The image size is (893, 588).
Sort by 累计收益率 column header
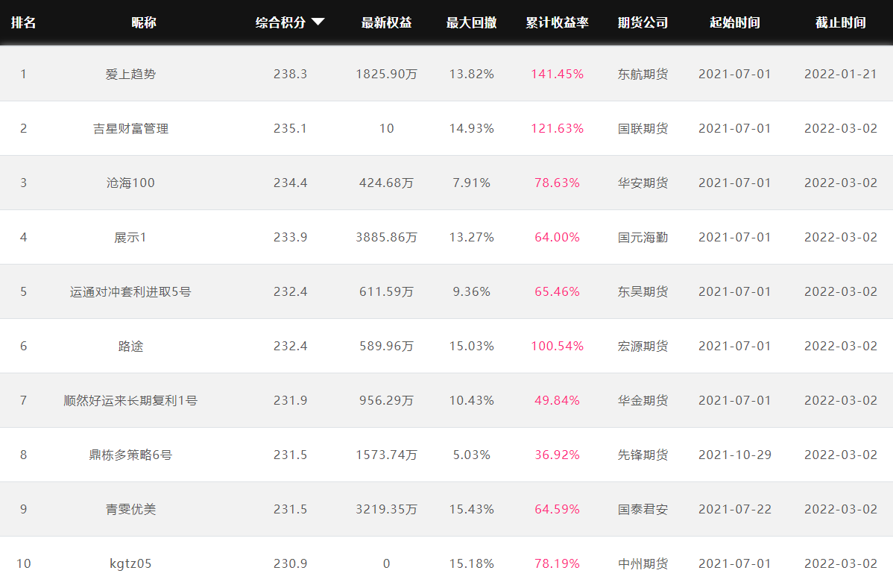pos(557,23)
